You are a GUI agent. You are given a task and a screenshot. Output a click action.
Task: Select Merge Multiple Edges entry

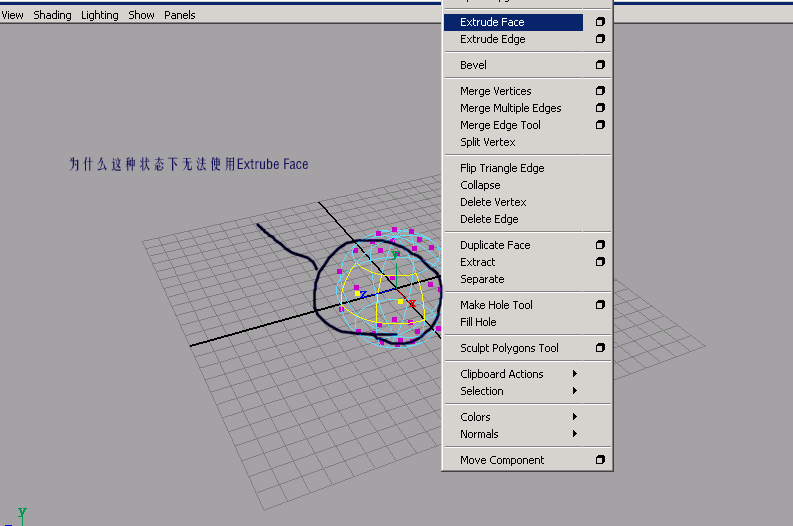[x=513, y=108]
